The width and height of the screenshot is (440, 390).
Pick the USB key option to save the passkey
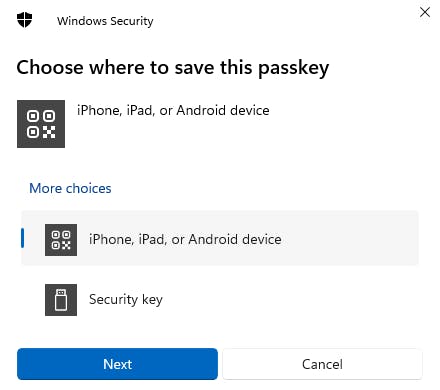pos(220,300)
